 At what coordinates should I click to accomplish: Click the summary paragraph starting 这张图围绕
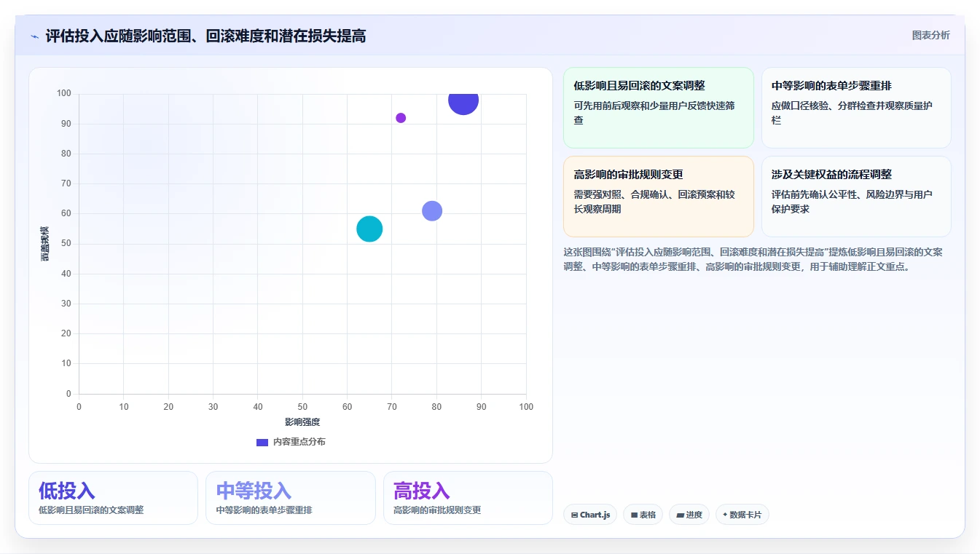coord(753,259)
